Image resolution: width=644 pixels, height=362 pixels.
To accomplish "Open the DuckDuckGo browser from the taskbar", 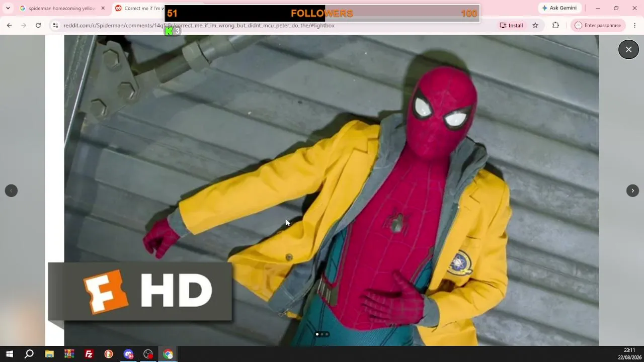I will pos(109,354).
